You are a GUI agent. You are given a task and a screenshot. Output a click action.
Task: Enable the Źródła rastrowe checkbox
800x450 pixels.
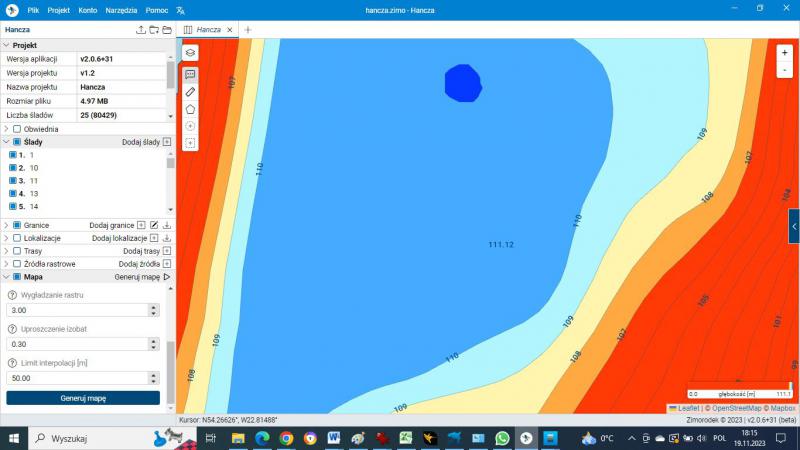pos(17,264)
